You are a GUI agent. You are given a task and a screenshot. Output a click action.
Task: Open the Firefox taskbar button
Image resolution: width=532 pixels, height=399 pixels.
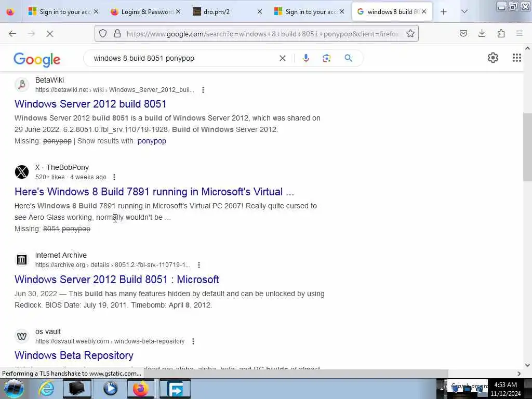click(x=140, y=389)
